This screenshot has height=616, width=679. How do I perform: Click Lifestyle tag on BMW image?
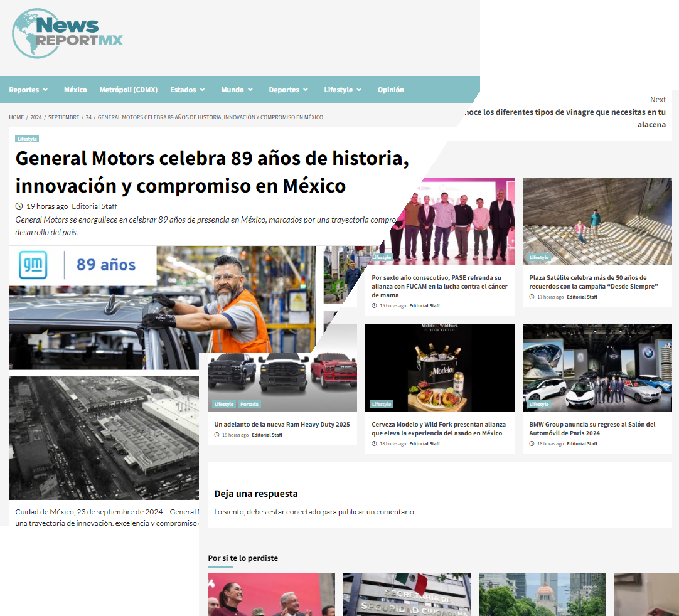pos(538,405)
